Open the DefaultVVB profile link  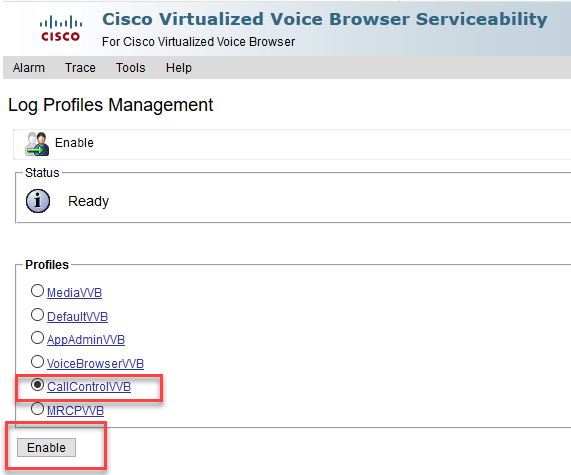pos(77,317)
